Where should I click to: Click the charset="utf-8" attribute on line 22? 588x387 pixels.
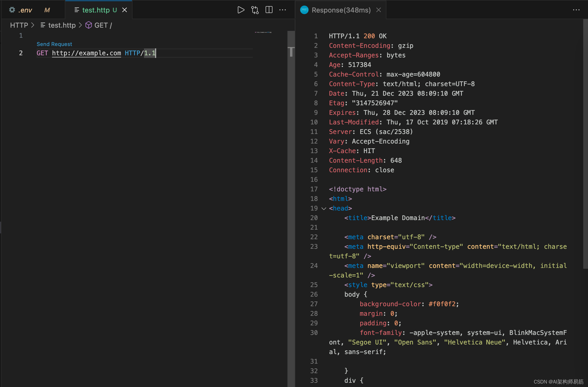[396, 237]
